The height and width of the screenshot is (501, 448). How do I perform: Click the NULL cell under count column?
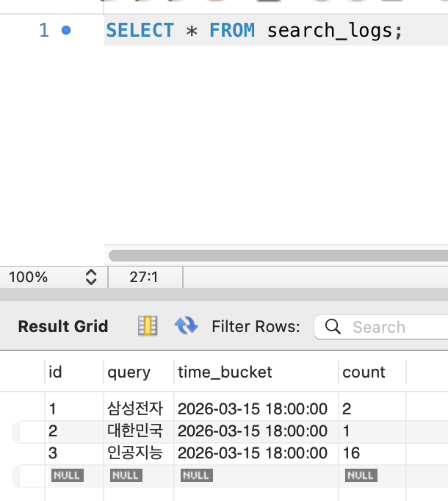tap(361, 475)
